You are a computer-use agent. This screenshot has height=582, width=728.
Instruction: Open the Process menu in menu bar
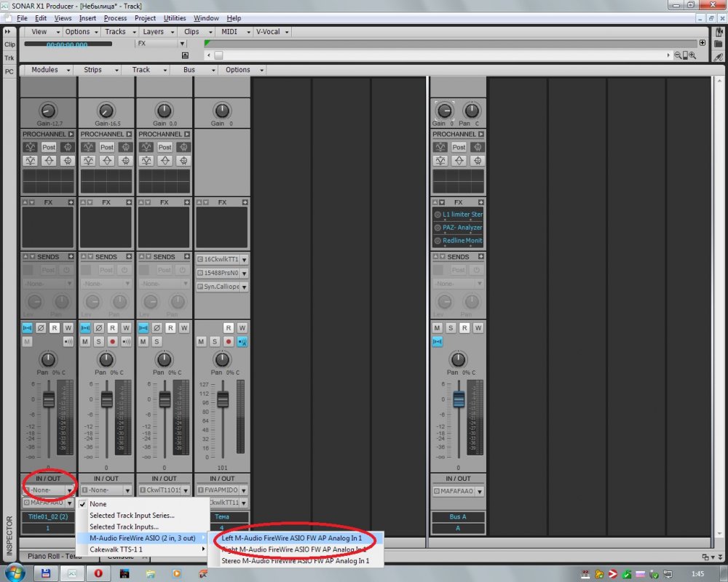point(115,17)
